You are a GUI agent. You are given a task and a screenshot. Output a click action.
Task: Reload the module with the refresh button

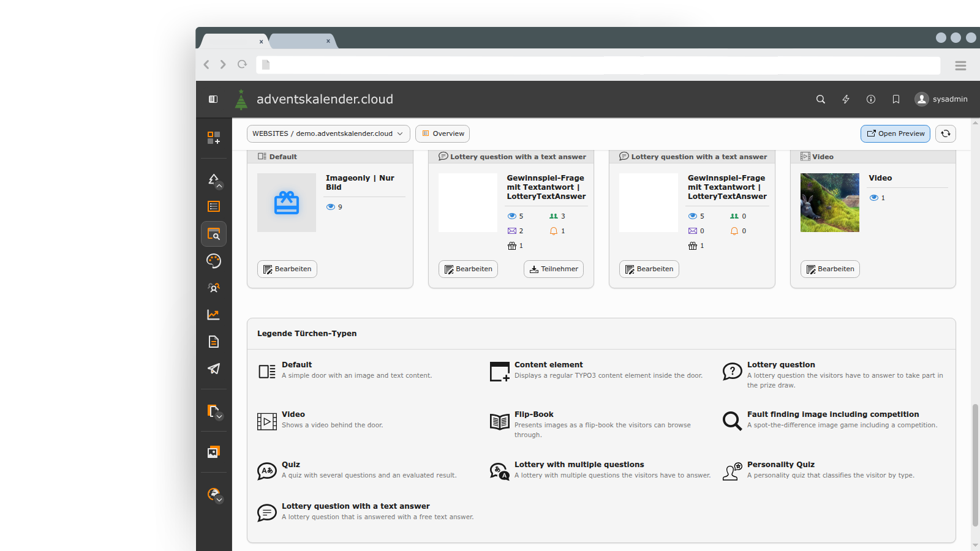coord(946,133)
